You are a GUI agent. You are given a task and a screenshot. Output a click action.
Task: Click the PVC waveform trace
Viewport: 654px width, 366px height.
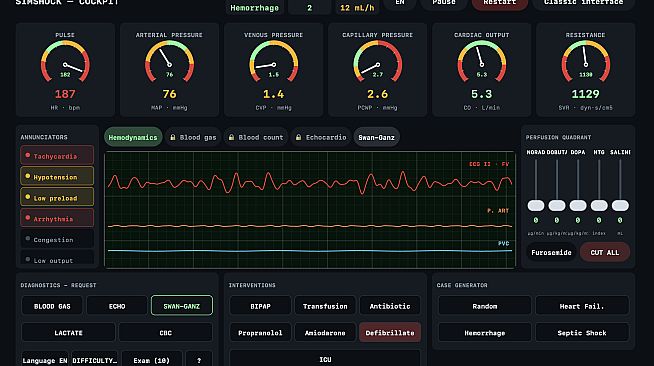[309, 251]
